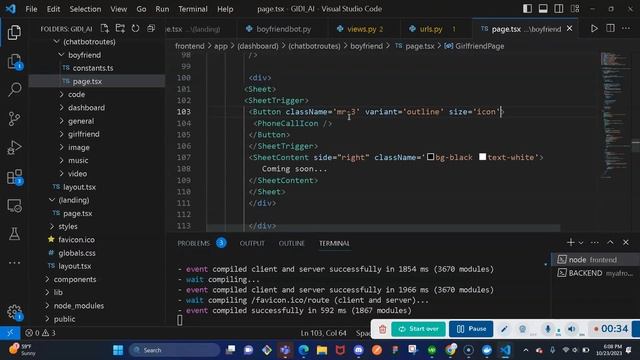Image resolution: width=640 pixels, height=360 pixels.
Task: Refresh the explorer file tree
Action: coord(135,29)
